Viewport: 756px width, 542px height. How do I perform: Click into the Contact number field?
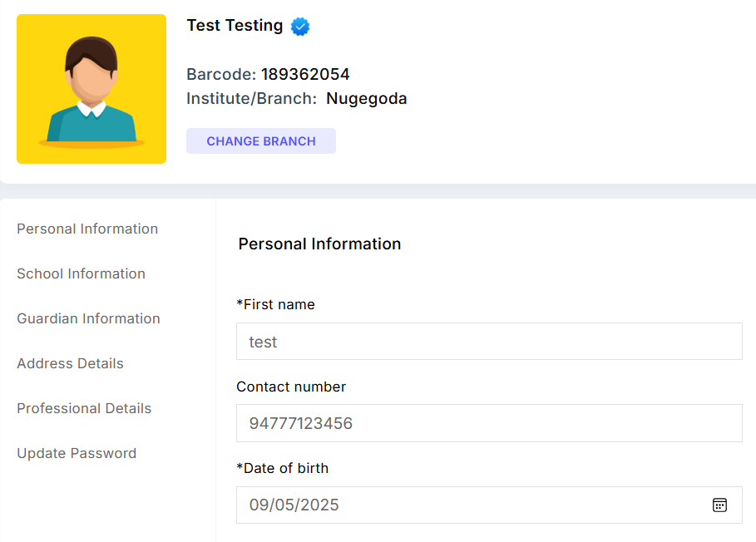coord(488,423)
